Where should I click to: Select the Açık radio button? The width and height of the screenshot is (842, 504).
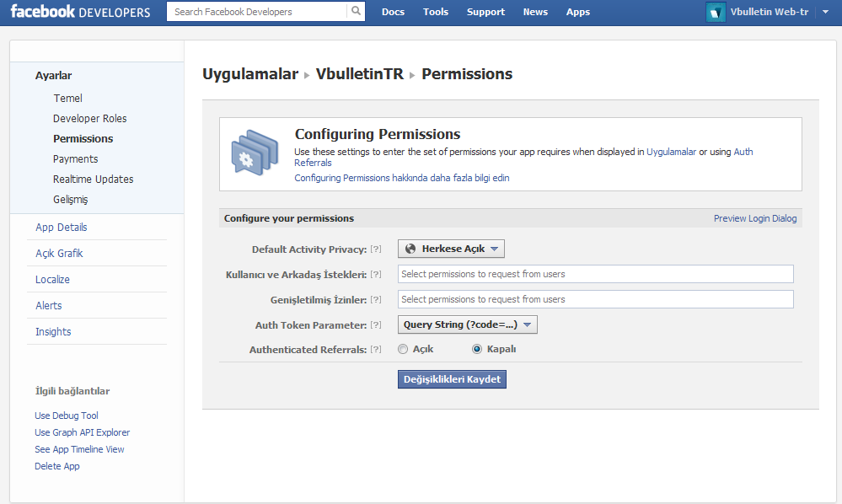point(403,349)
